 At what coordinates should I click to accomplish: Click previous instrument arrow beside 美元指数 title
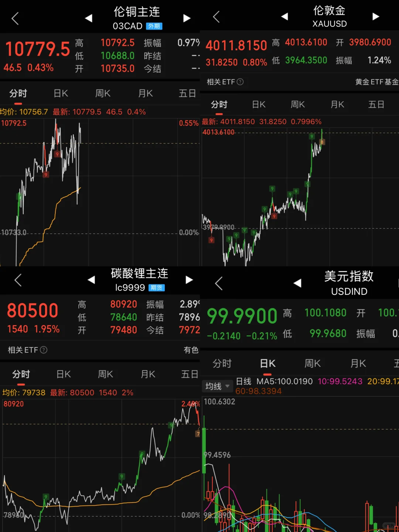pyautogui.click(x=298, y=283)
